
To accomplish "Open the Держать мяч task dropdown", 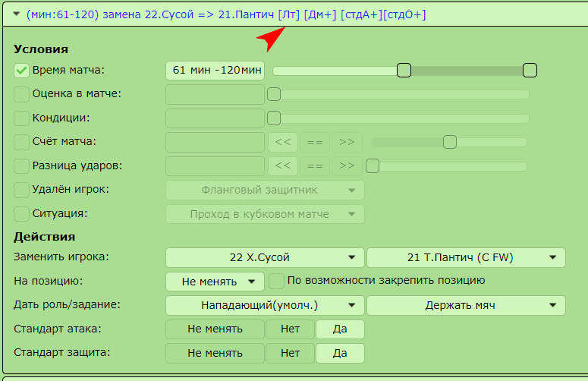I will (x=466, y=306).
